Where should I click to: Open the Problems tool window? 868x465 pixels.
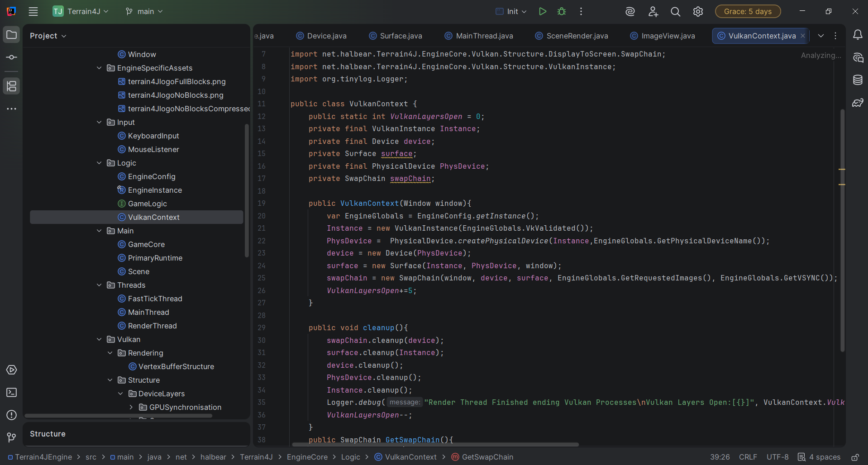(x=12, y=415)
